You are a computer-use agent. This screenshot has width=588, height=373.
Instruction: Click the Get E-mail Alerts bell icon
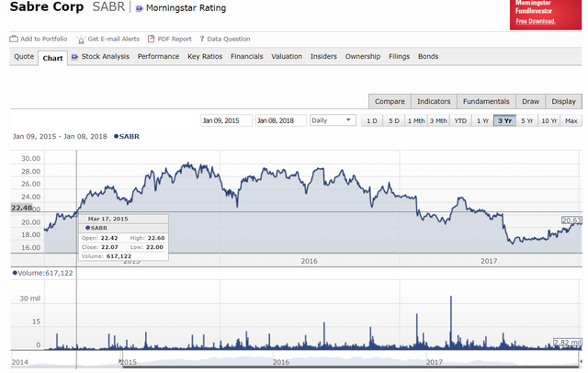[81, 40]
